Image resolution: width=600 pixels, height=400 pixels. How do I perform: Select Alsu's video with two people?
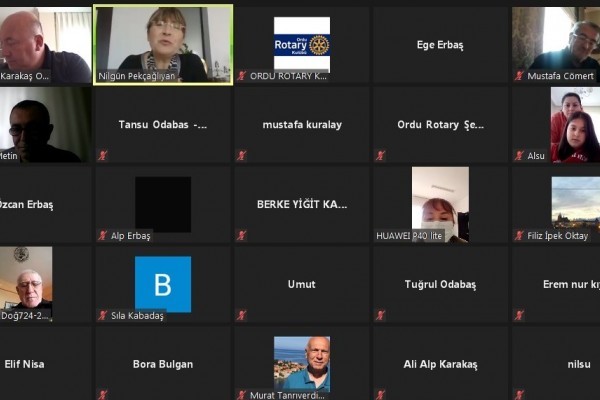(x=575, y=124)
